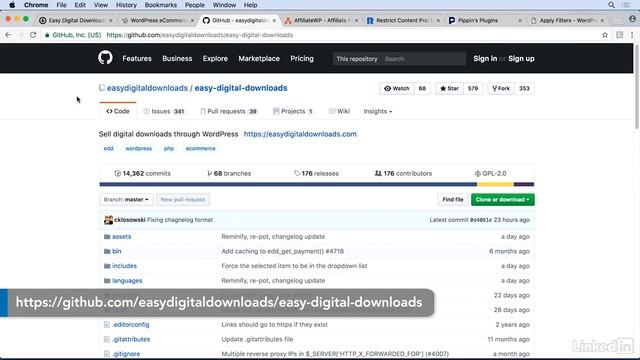Screen dimensions: 640x360
Task: Click the page vertical scrollbar
Action: point(637,88)
